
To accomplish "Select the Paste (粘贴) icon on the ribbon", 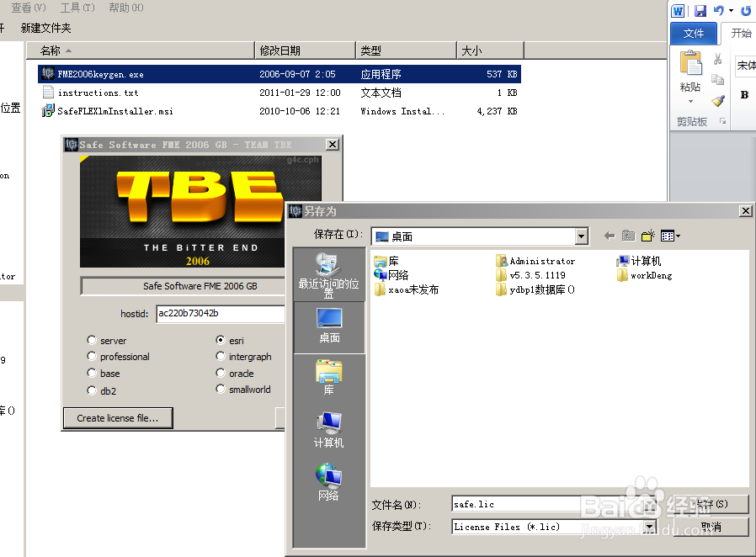I will pos(690,64).
